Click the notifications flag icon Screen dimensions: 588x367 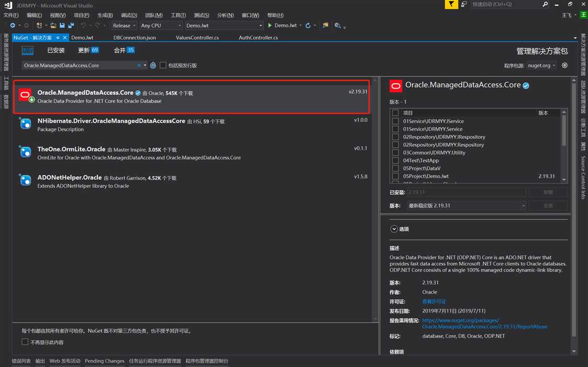tap(451, 4)
